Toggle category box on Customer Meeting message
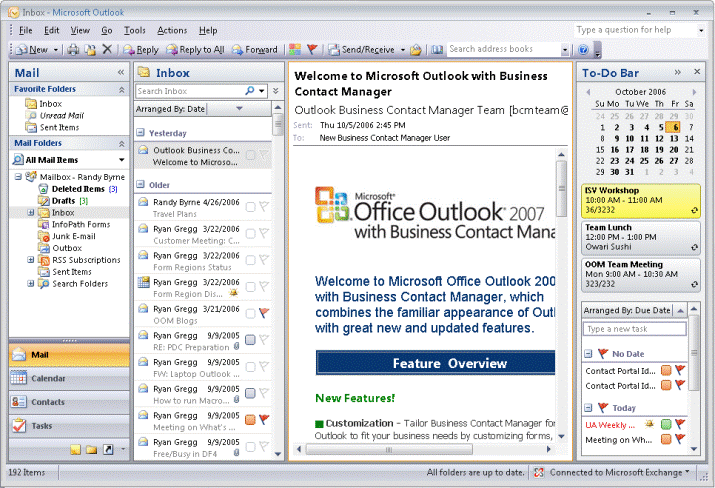Image resolution: width=715 pixels, height=488 pixels. (x=250, y=234)
